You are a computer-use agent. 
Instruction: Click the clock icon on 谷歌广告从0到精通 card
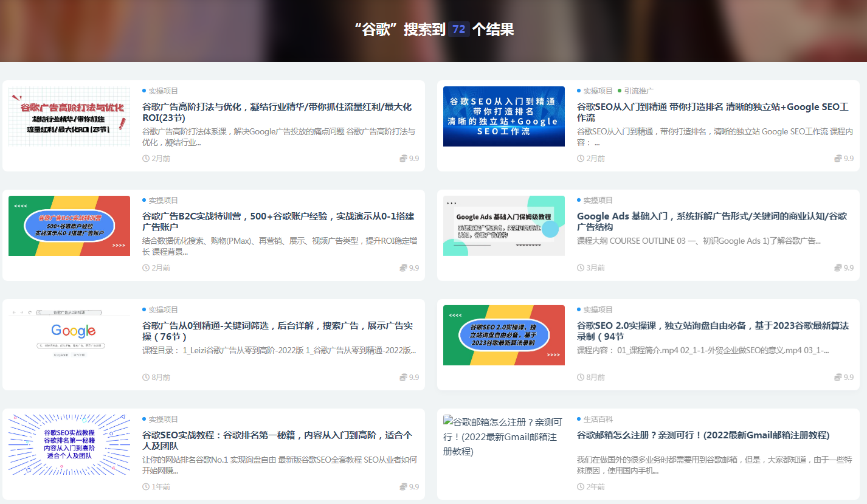click(x=146, y=378)
